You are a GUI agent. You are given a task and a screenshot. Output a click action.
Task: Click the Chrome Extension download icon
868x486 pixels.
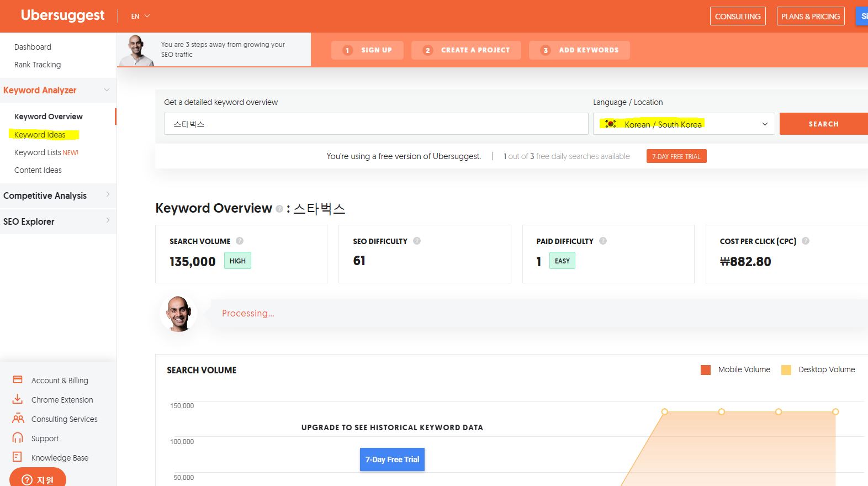(18, 399)
